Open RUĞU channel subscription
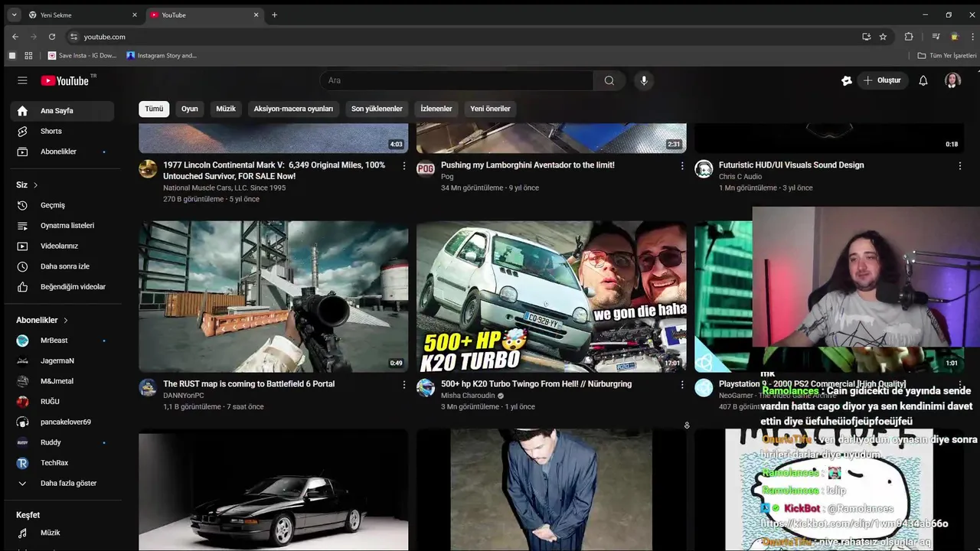The height and width of the screenshot is (551, 980). (x=62, y=402)
